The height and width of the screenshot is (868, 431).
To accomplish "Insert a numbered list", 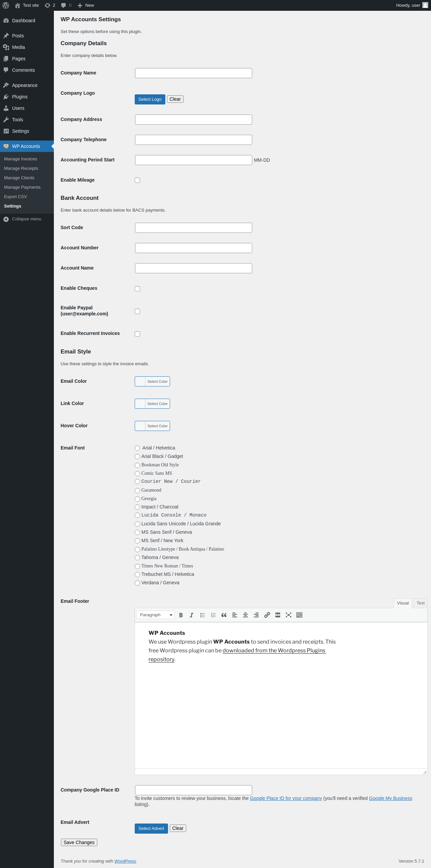I will pyautogui.click(x=213, y=615).
